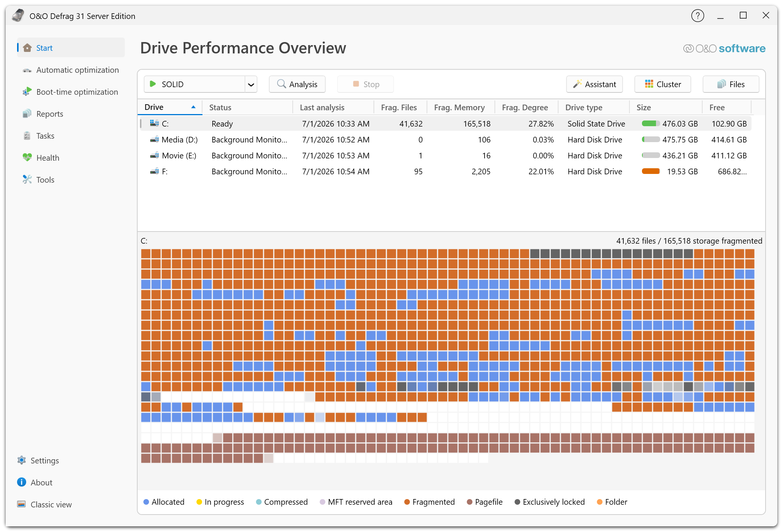Open the Tools wrench icon
The height and width of the screenshot is (532, 783).
[x=27, y=180]
